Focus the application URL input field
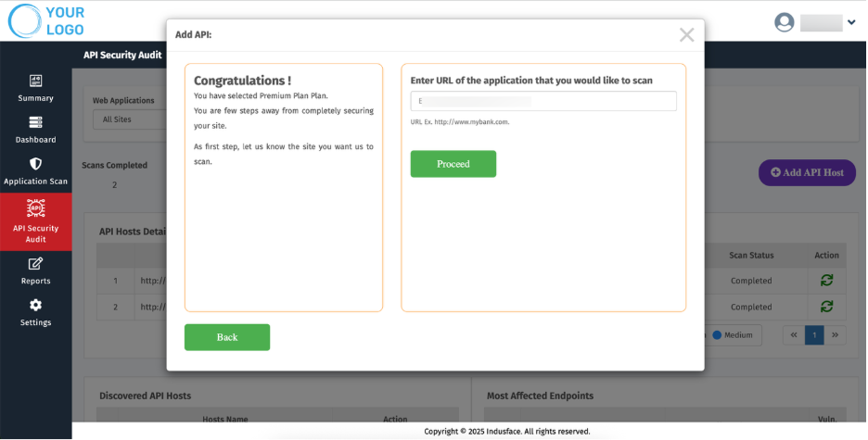Image resolution: width=868 pixels, height=440 pixels. click(x=543, y=101)
